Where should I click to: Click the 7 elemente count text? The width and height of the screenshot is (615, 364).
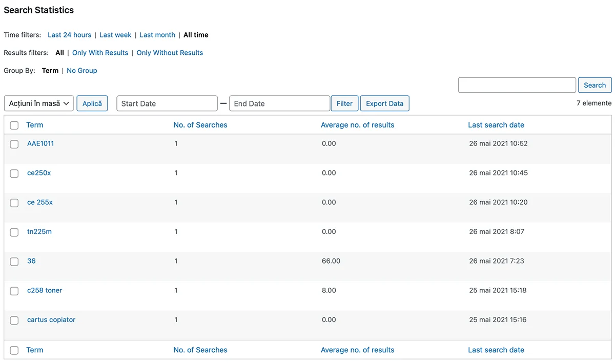[594, 103]
